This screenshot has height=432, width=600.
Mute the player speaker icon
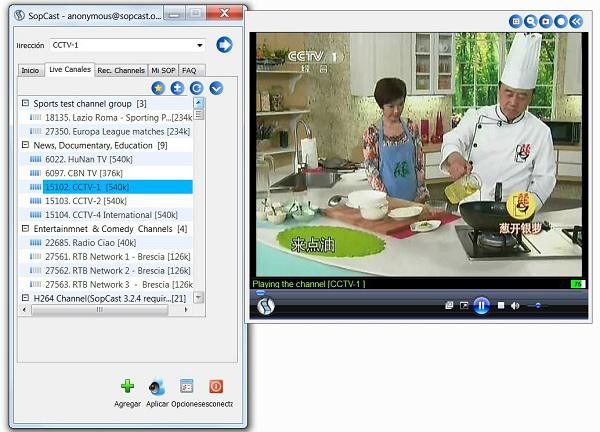coord(515,305)
